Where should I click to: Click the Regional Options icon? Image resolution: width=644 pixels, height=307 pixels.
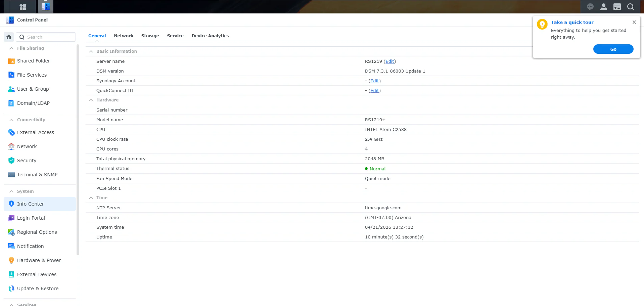tap(11, 232)
